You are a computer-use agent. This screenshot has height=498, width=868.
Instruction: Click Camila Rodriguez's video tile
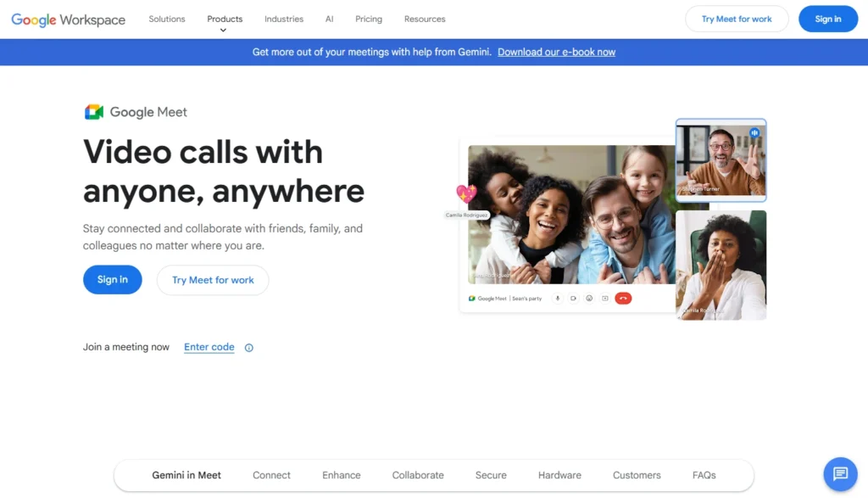[721, 265]
